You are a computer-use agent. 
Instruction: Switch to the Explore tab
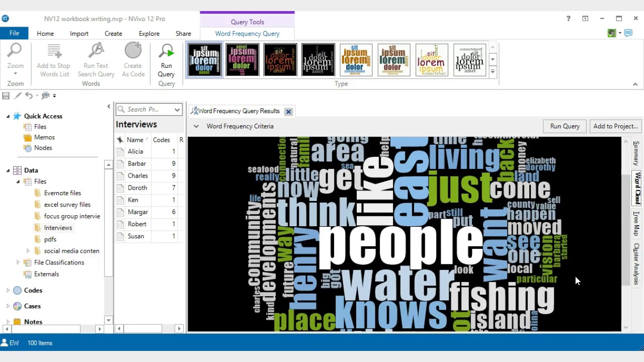click(x=149, y=34)
